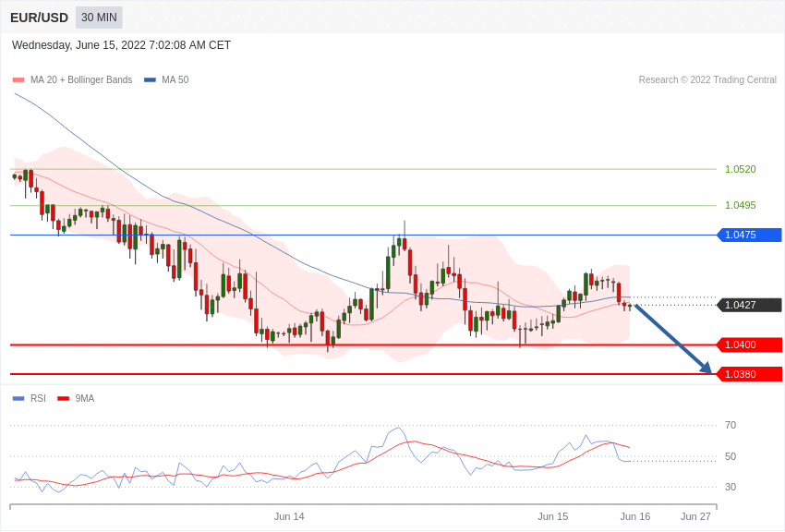Click the MA 50 legend color swatch

[150, 80]
